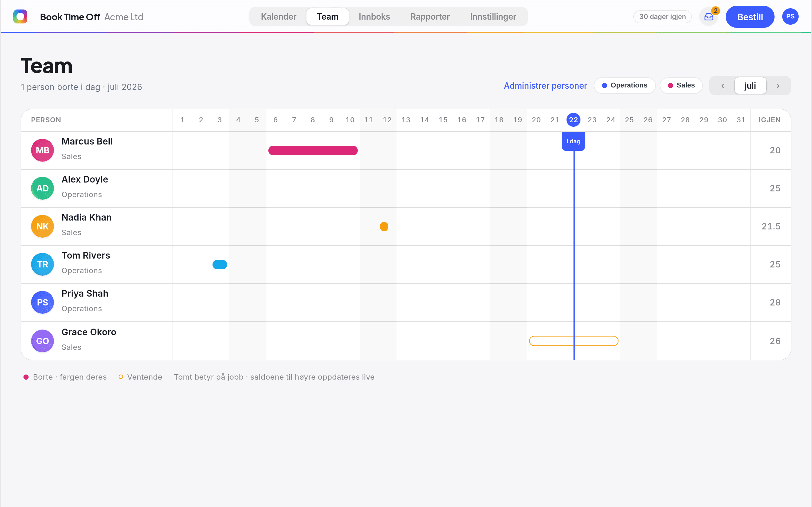Click Tom Rivers' TR avatar
The width and height of the screenshot is (812, 507).
click(42, 264)
